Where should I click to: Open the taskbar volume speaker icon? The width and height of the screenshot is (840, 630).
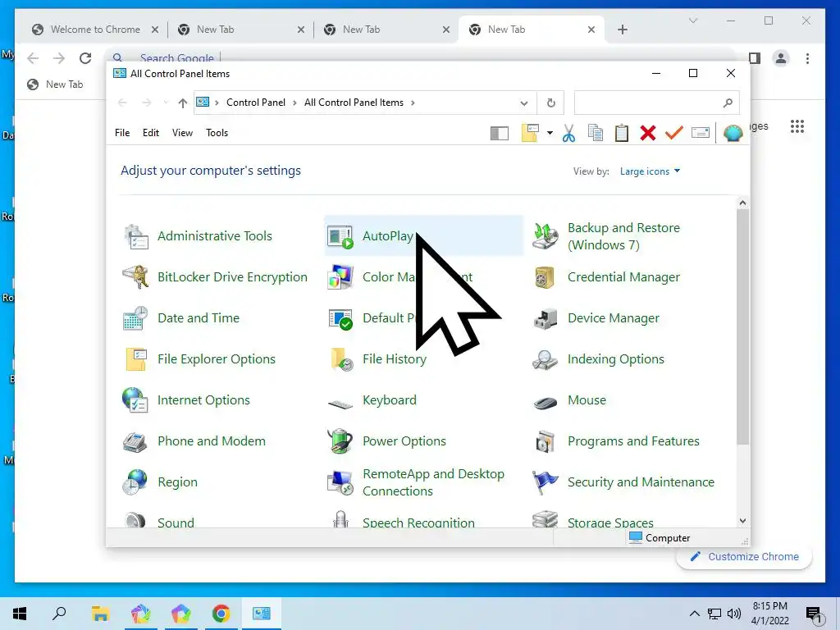(734, 614)
